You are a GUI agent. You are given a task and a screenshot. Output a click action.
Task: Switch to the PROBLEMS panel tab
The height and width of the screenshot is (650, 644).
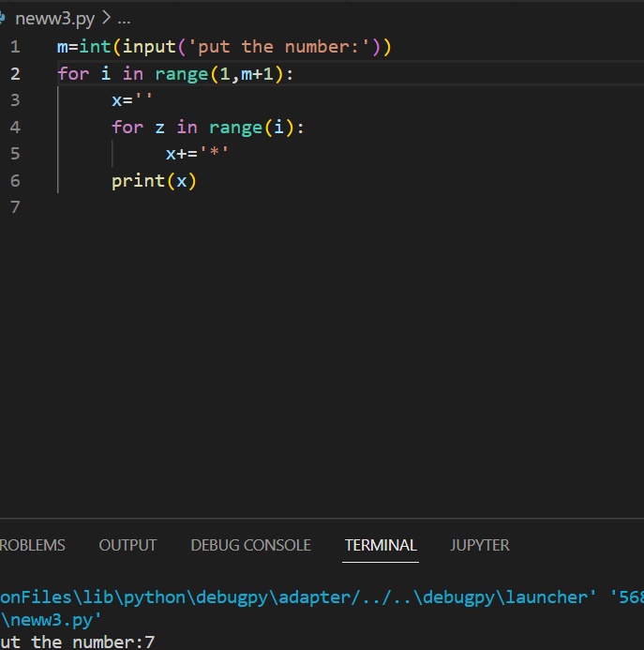32,545
